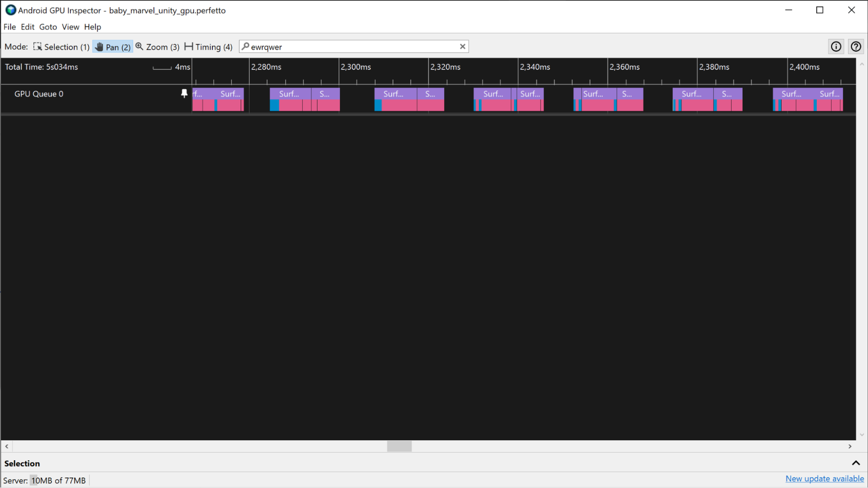Clear the search filter text
This screenshot has height=488, width=868.
pos(462,46)
